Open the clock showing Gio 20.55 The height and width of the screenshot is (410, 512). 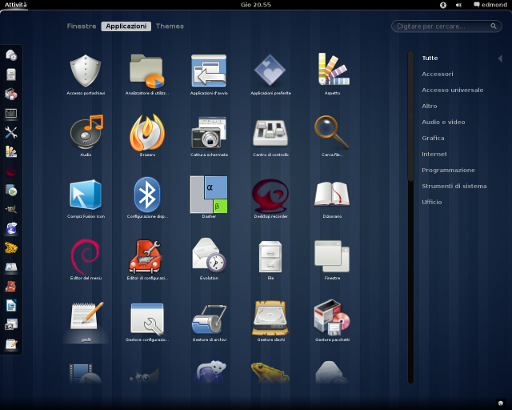(256, 5)
